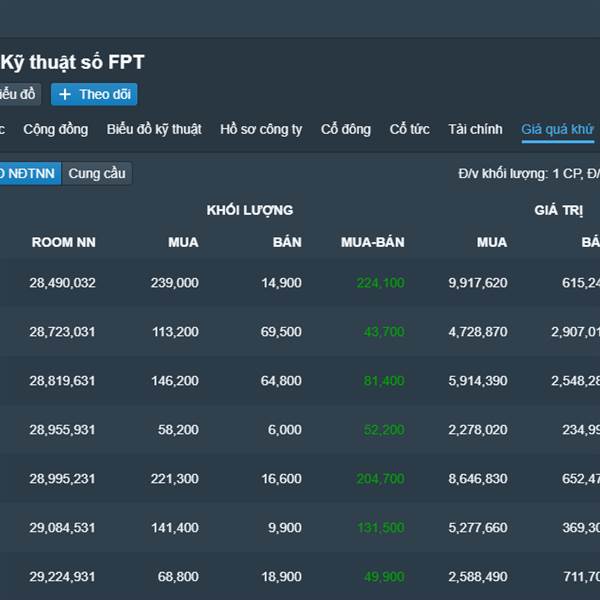Go to the Cổ tức tab
Image resolution: width=600 pixels, height=600 pixels.
(x=410, y=129)
